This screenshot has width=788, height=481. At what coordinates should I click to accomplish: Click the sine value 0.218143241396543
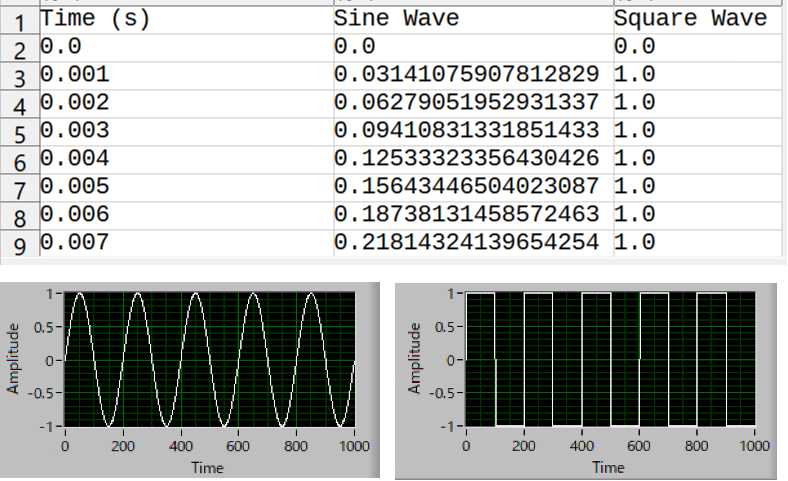point(473,244)
